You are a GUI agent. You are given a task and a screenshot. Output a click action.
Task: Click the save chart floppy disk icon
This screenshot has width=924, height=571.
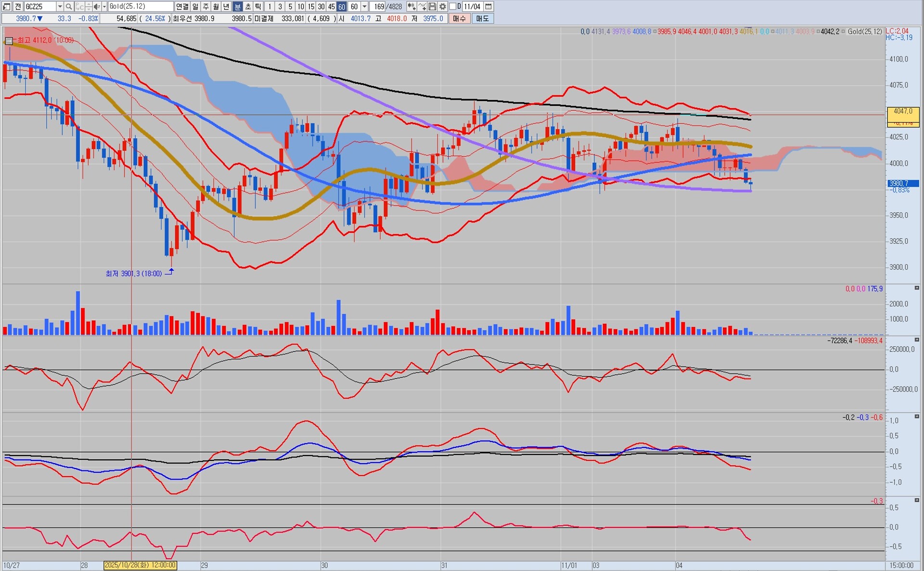[x=432, y=6]
